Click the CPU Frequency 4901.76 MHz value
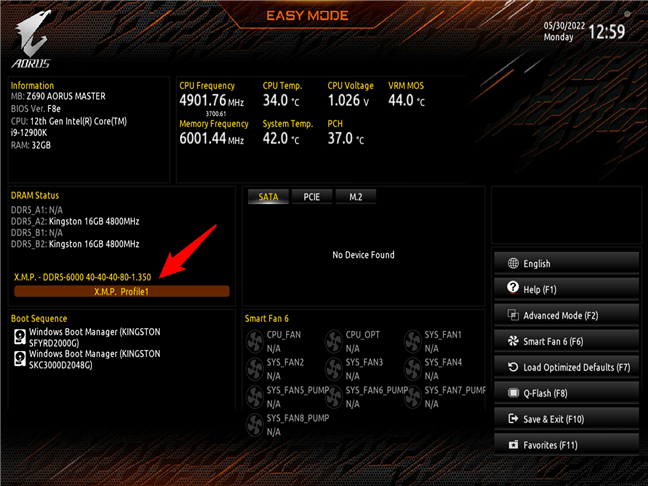This screenshot has height=486, width=648. [211, 100]
